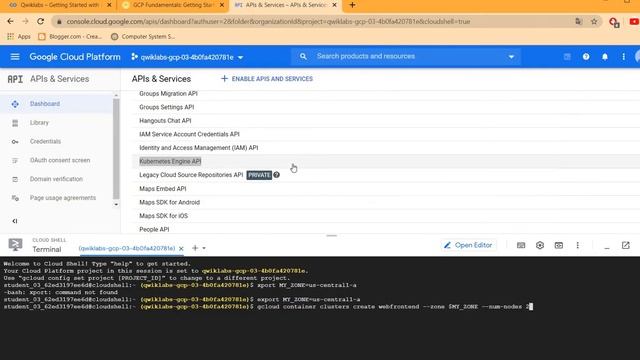640x360 pixels.
Task: Click the Dashboard sidebar icon
Action: [15, 104]
